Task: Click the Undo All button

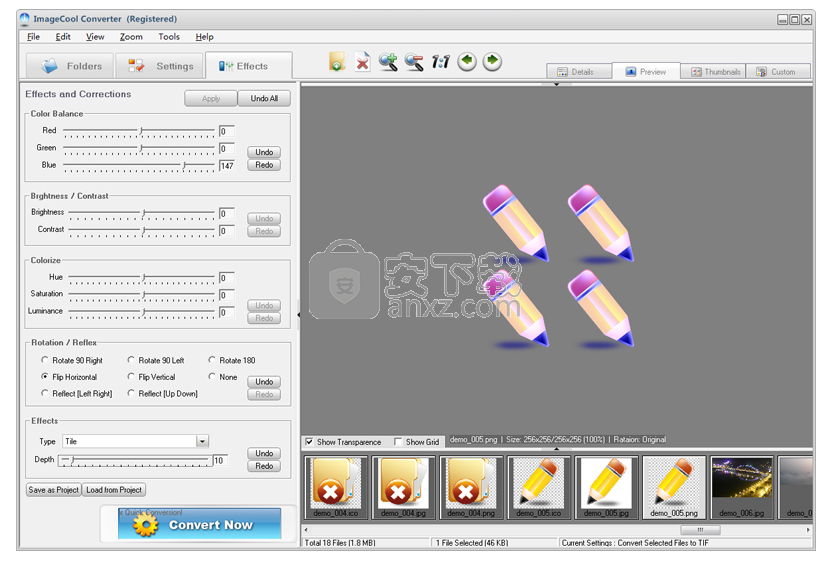Action: click(264, 99)
